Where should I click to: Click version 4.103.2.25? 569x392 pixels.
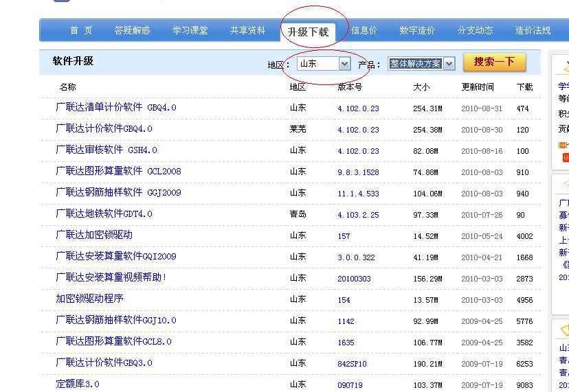point(358,215)
